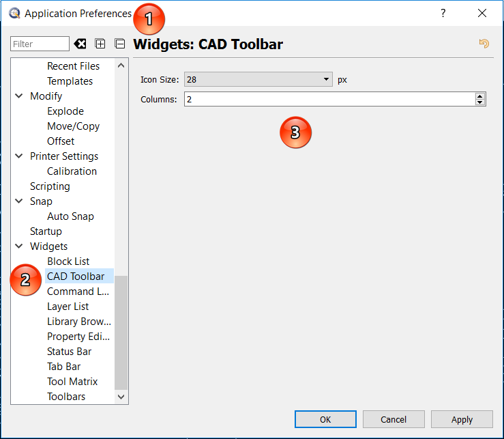Click the orange restore defaults arrow icon
504x439 pixels.
click(x=484, y=44)
